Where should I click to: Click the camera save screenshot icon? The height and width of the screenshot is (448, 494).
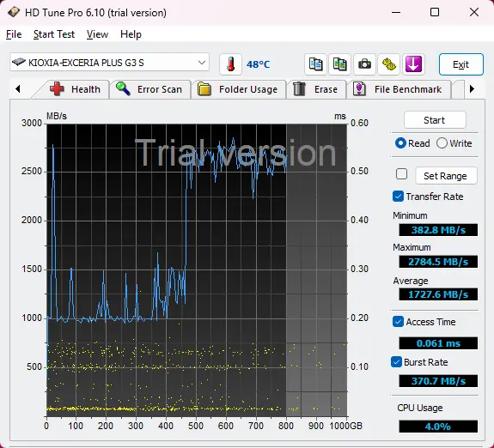[364, 64]
